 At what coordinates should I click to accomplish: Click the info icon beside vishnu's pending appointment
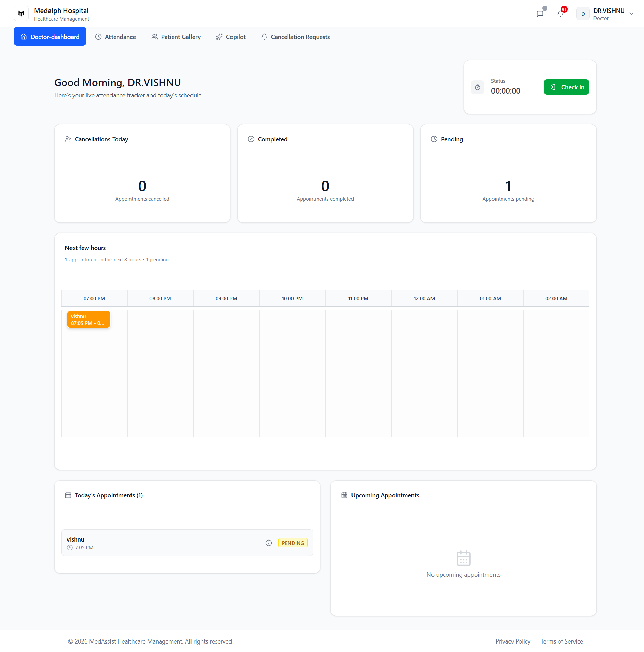269,543
